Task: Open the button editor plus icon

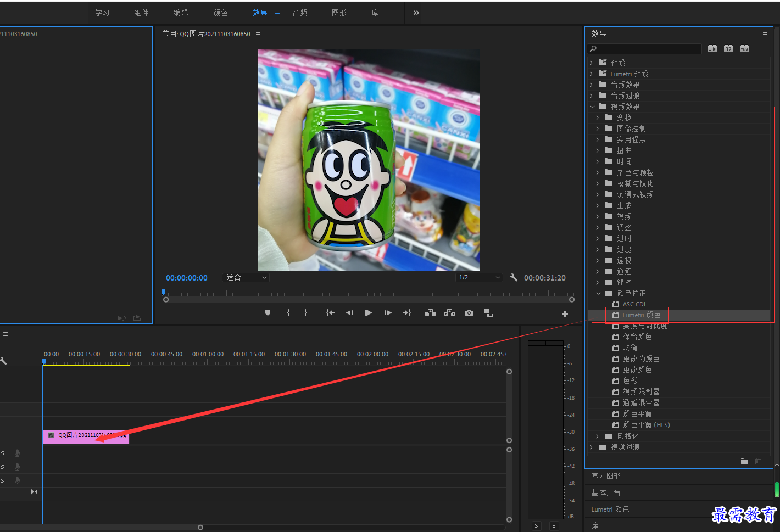Action: [565, 313]
